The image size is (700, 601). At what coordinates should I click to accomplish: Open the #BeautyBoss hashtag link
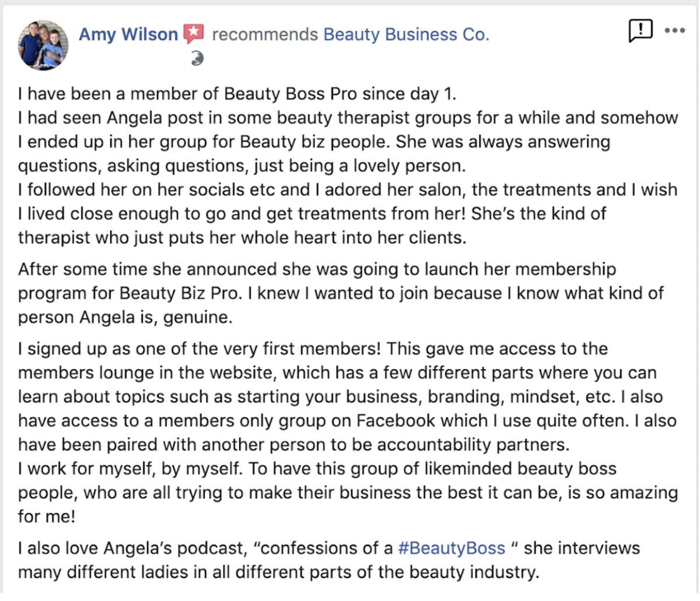(451, 548)
